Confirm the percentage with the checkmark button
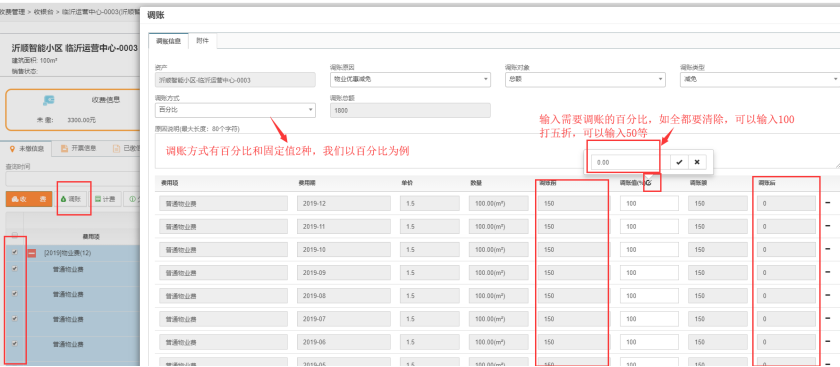Image resolution: width=840 pixels, height=367 pixels. [679, 162]
